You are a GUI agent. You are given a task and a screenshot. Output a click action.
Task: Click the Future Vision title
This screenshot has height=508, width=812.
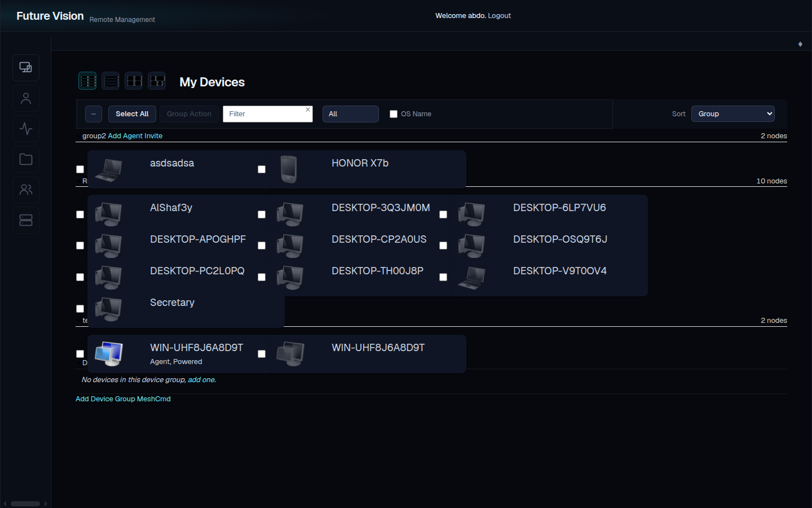(50, 16)
